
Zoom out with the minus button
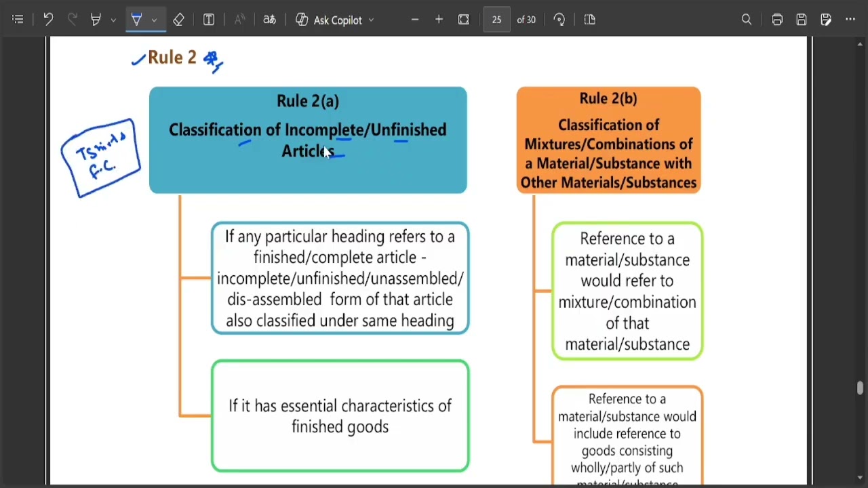tap(415, 20)
